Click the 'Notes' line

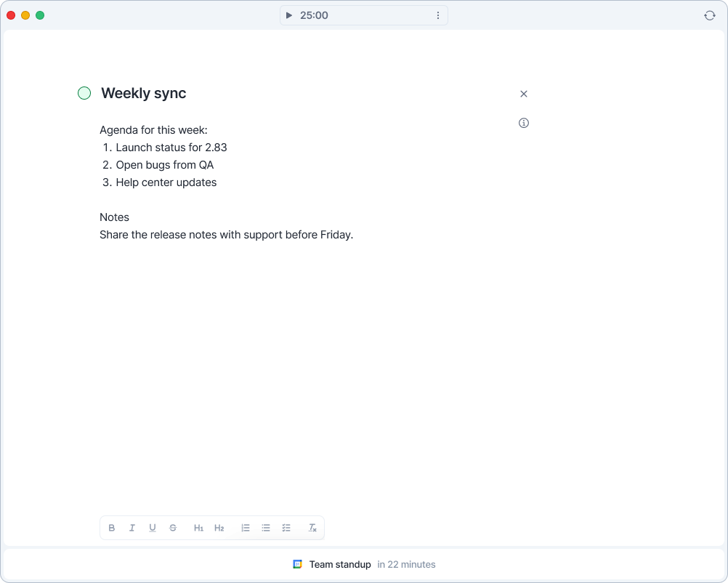point(114,217)
